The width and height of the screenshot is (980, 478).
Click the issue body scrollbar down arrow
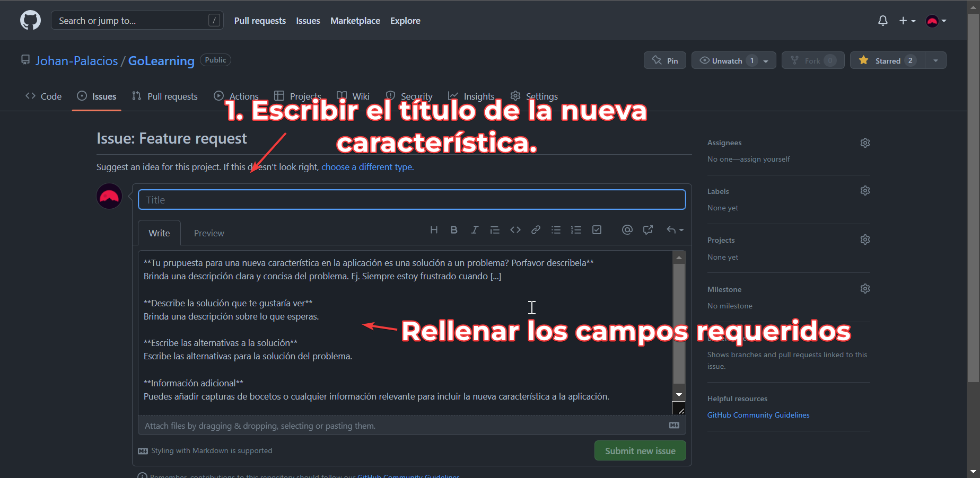click(679, 395)
